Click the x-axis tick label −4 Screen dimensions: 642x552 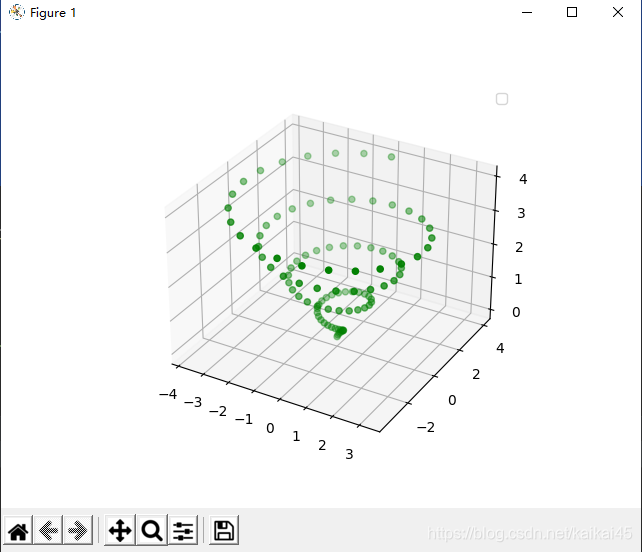(168, 394)
